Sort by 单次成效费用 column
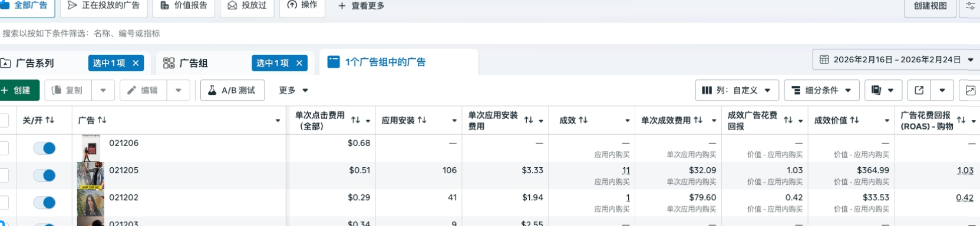The image size is (980, 226). [698, 120]
